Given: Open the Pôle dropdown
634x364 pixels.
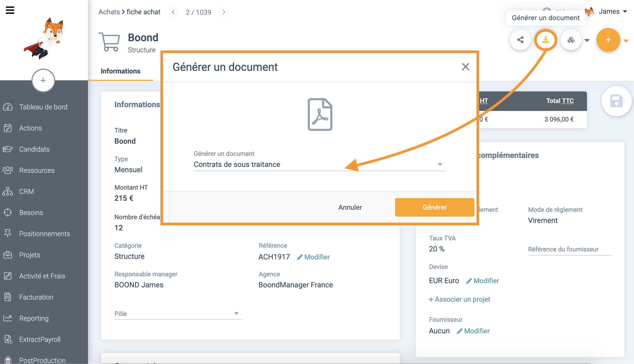Looking at the screenshot, I should click(178, 314).
